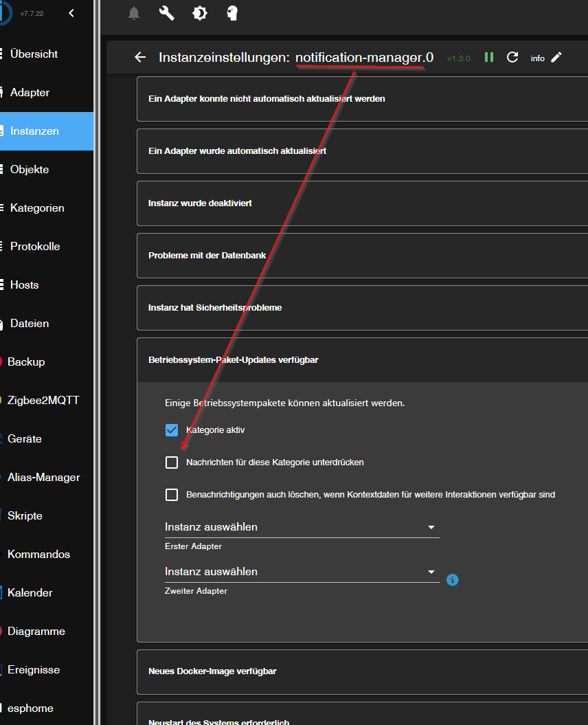Open the Erster Adapter instance dropdown
The width and height of the screenshot is (588, 725).
click(302, 527)
